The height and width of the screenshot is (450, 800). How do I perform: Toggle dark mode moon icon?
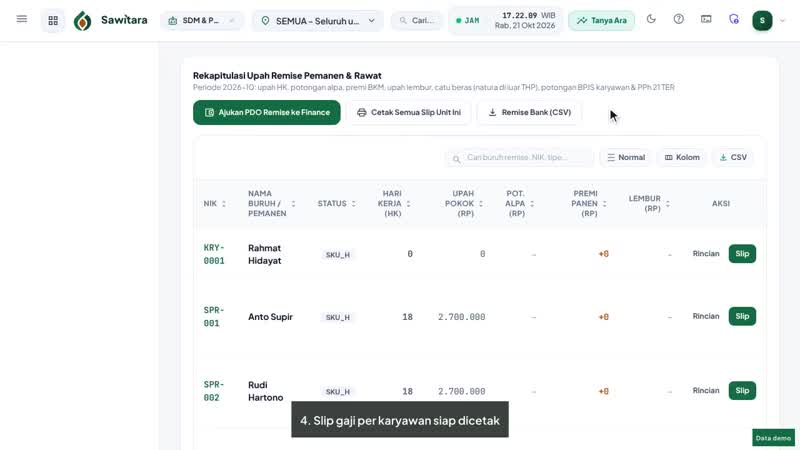point(651,19)
